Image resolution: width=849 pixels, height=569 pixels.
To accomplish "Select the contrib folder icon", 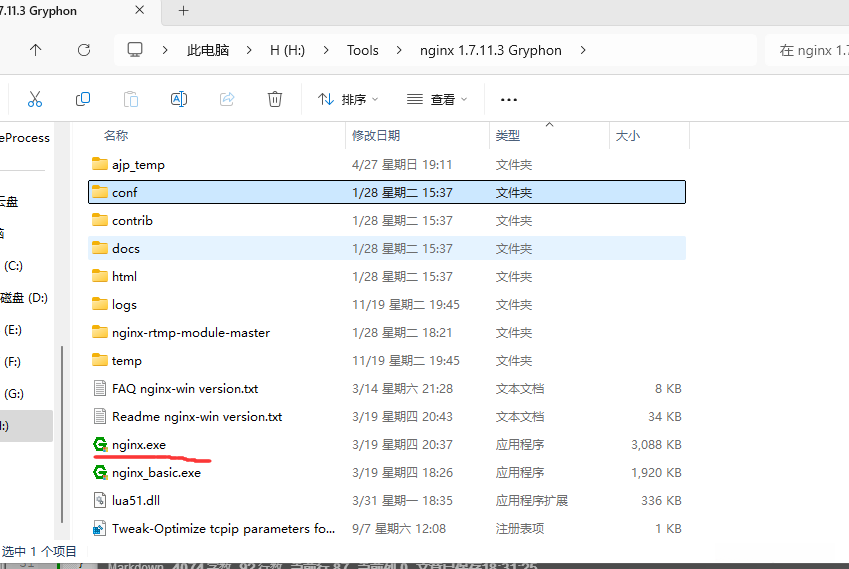I will click(100, 220).
